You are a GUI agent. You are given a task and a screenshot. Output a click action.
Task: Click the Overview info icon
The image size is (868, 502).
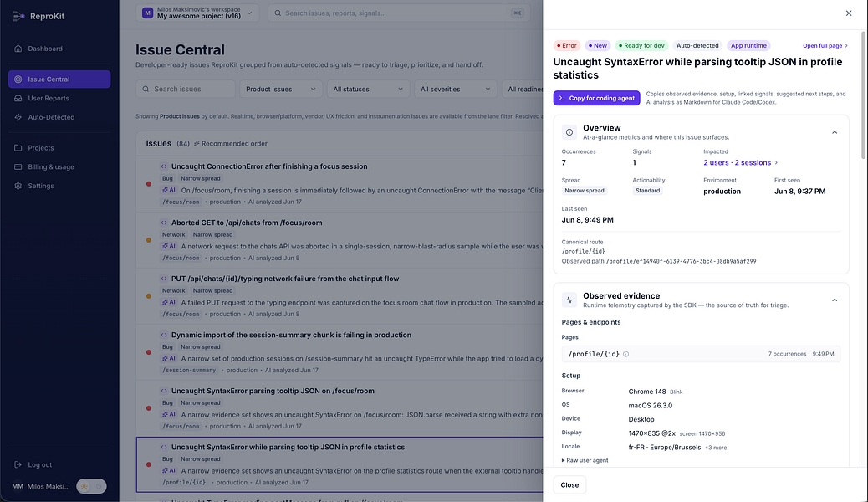(569, 132)
